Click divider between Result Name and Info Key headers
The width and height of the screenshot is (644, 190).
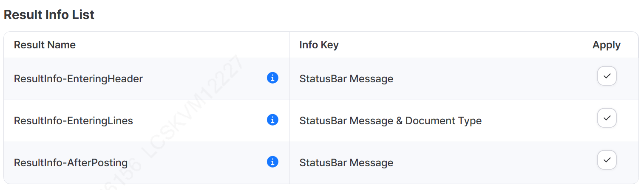289,45
